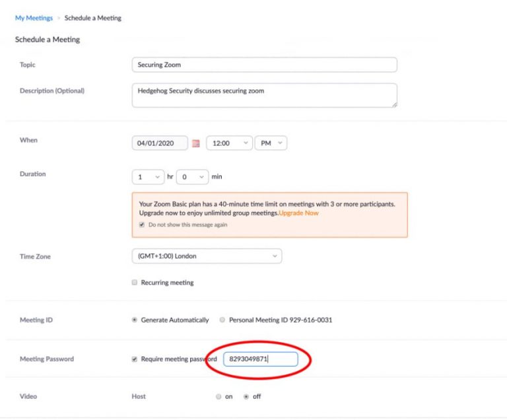
Task: Click the meeting password input field
Action: (260, 359)
